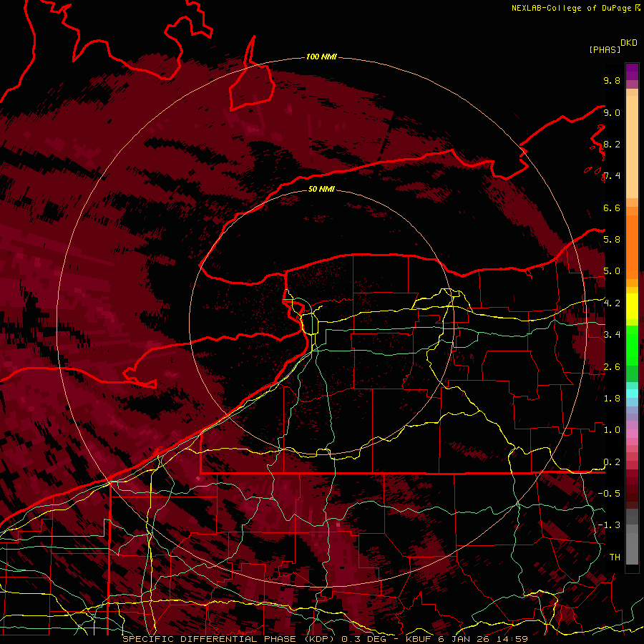Click the 1.8 scale label

[612, 399]
